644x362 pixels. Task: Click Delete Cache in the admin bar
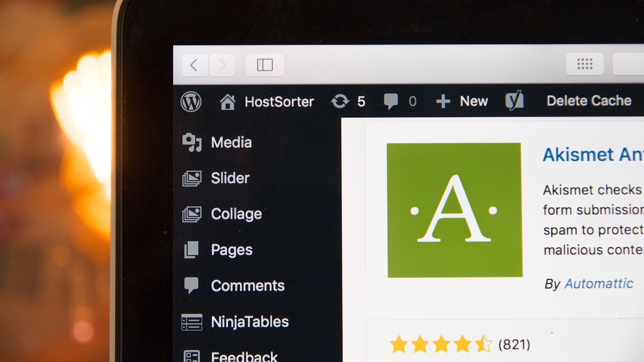(588, 101)
